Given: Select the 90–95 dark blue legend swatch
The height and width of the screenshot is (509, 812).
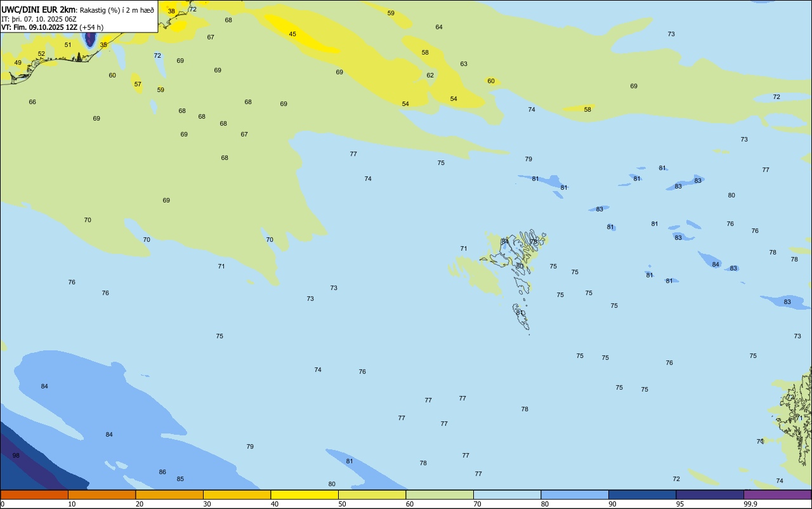Looking at the screenshot, I should [642, 494].
